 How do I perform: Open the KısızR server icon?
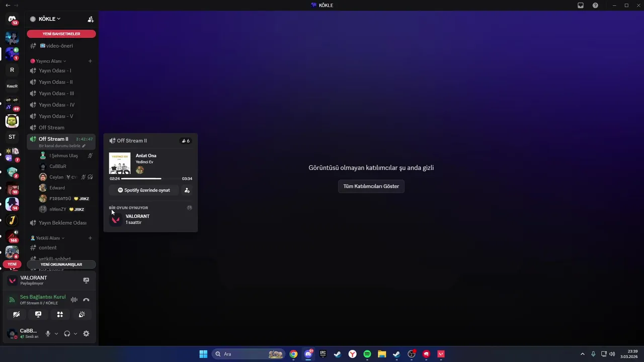pyautogui.click(x=12, y=86)
